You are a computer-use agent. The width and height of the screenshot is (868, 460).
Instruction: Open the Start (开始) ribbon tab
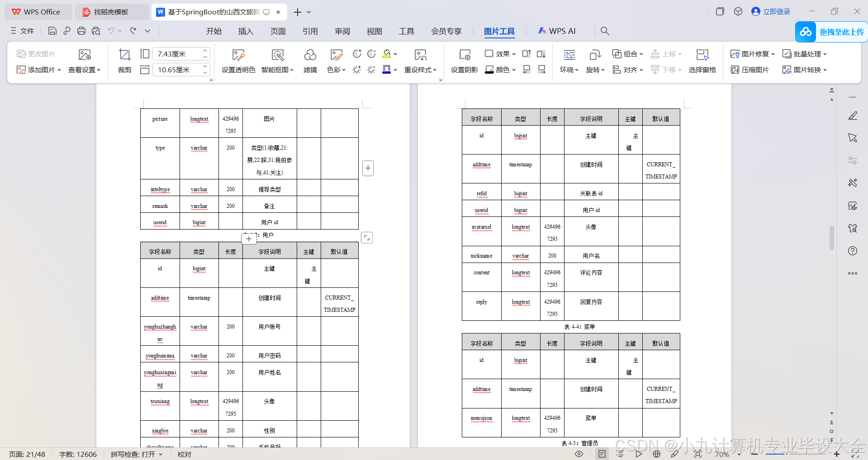[214, 31]
